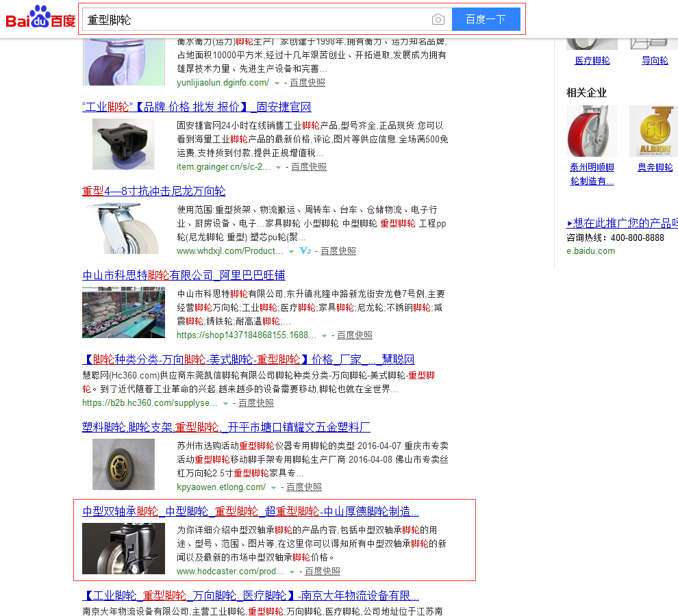The width and height of the screenshot is (678, 616).
Task: Click the Albion 60 gold badge image
Action: 653,131
